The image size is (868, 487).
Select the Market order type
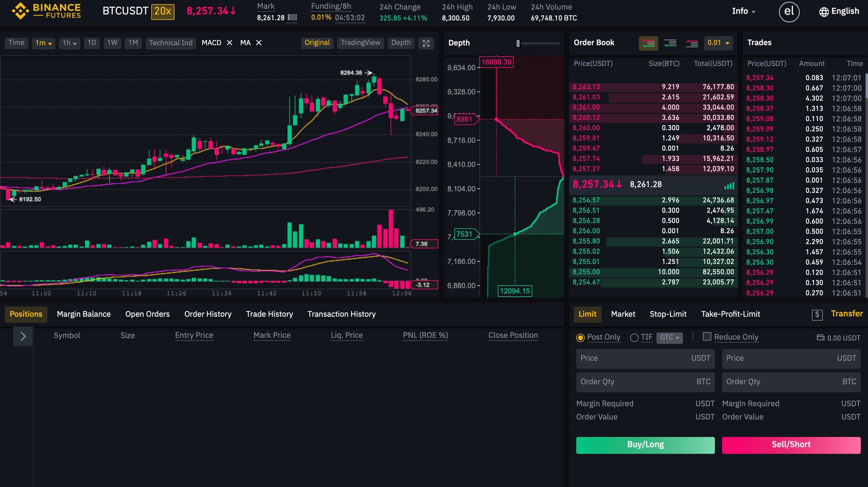click(x=623, y=314)
